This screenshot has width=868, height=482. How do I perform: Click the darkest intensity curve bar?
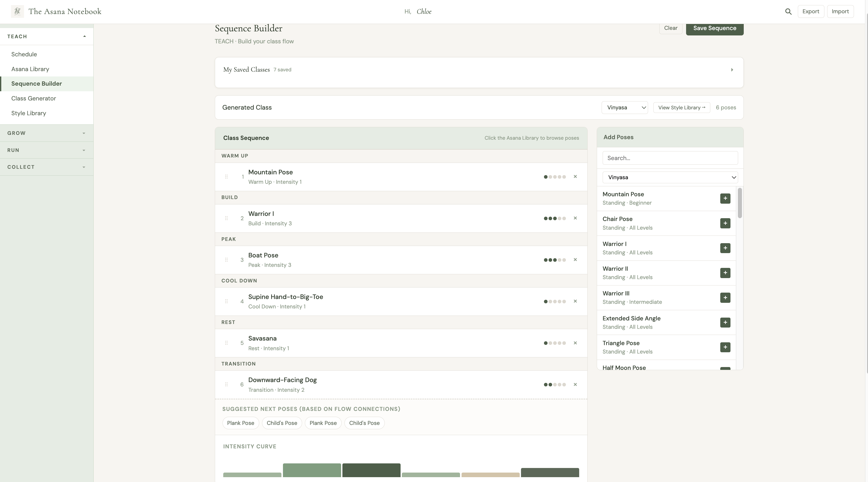click(x=371, y=470)
